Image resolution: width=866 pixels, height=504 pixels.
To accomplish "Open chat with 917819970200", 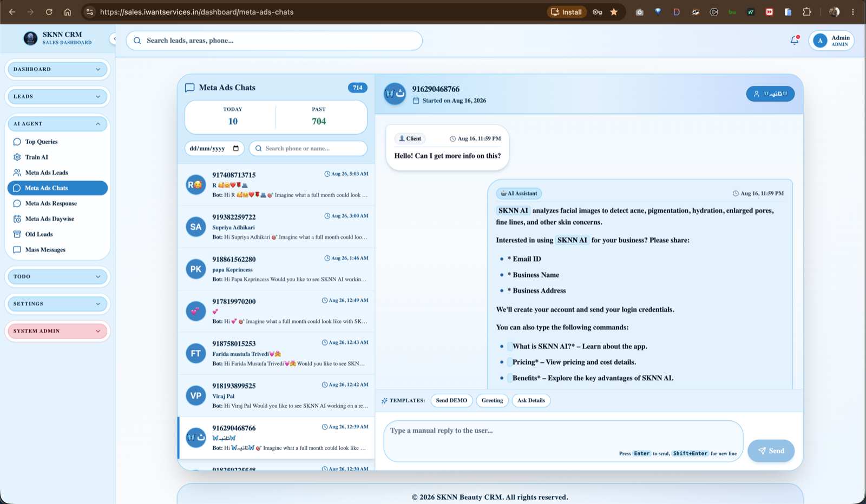I will 276,311.
